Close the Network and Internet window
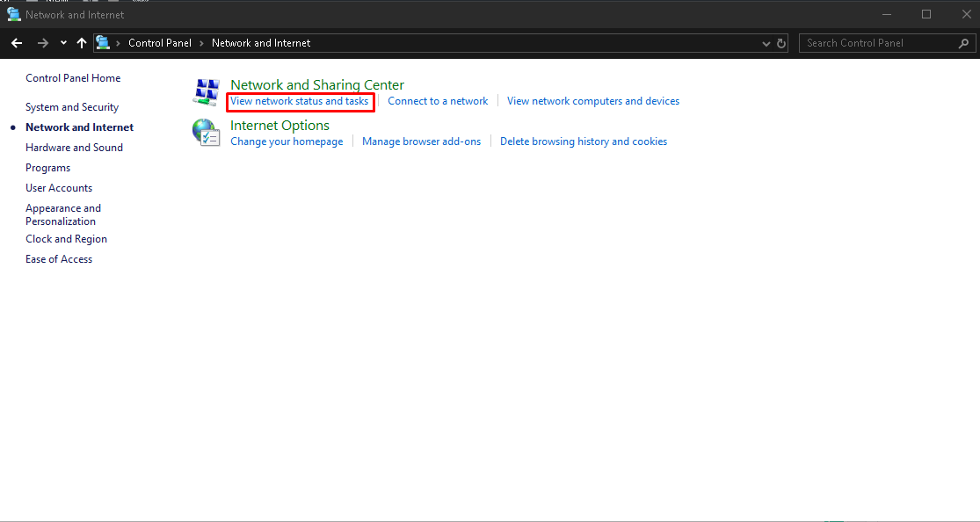 pyautogui.click(x=966, y=14)
